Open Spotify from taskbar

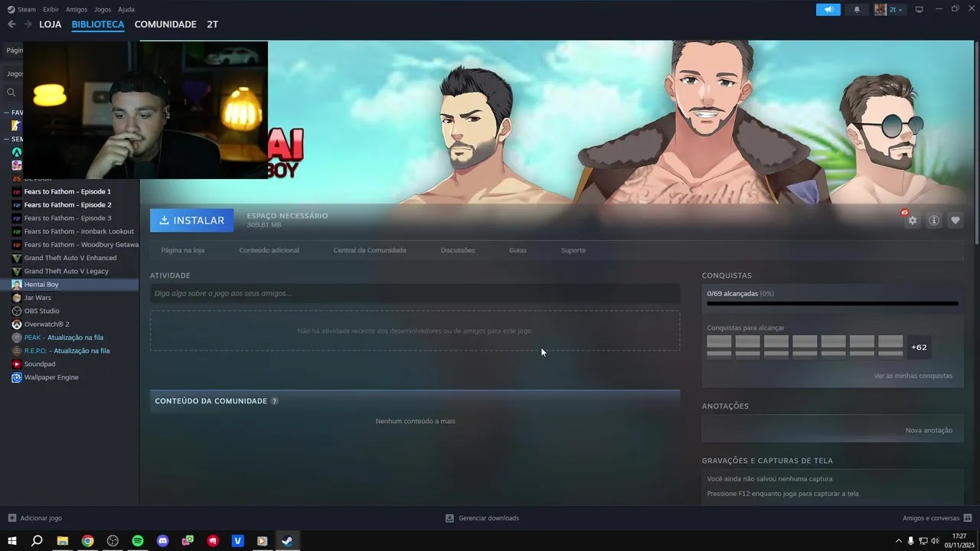[x=138, y=541]
